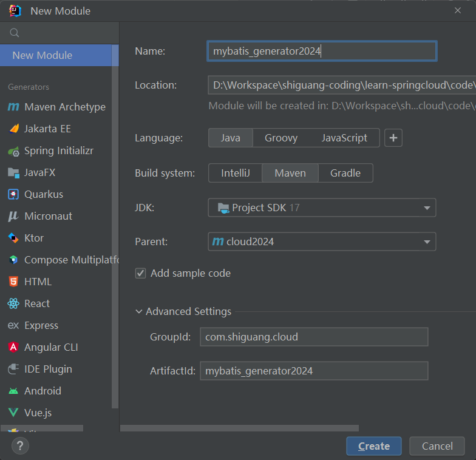
Task: Select the Quarkus generator entry
Action: click(56, 194)
